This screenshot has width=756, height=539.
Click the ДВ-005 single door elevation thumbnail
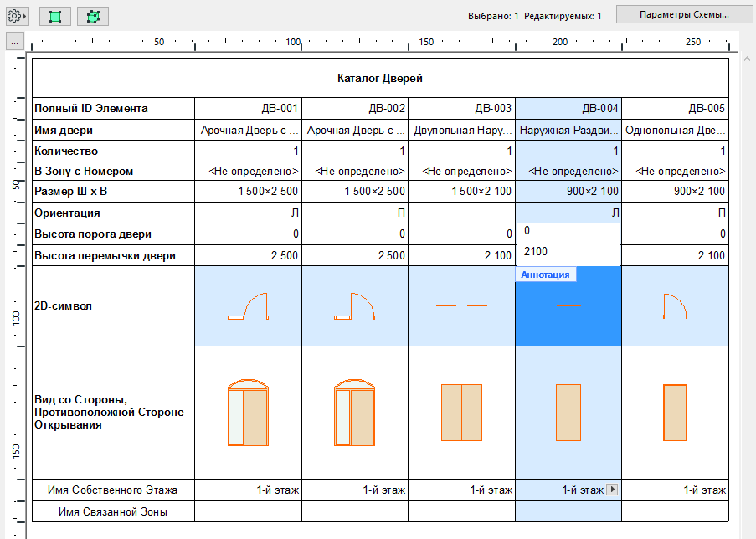[x=675, y=412]
